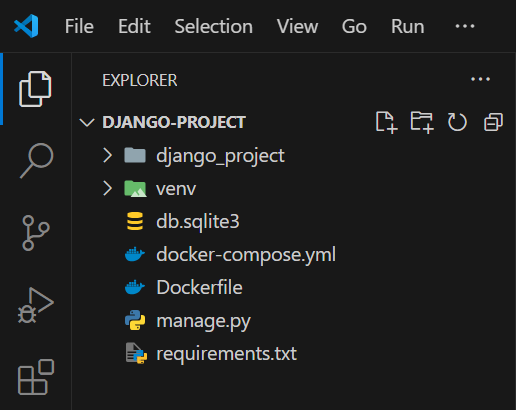Open docker-compose.yml in the editor
The width and height of the screenshot is (516, 410).
tap(246, 255)
